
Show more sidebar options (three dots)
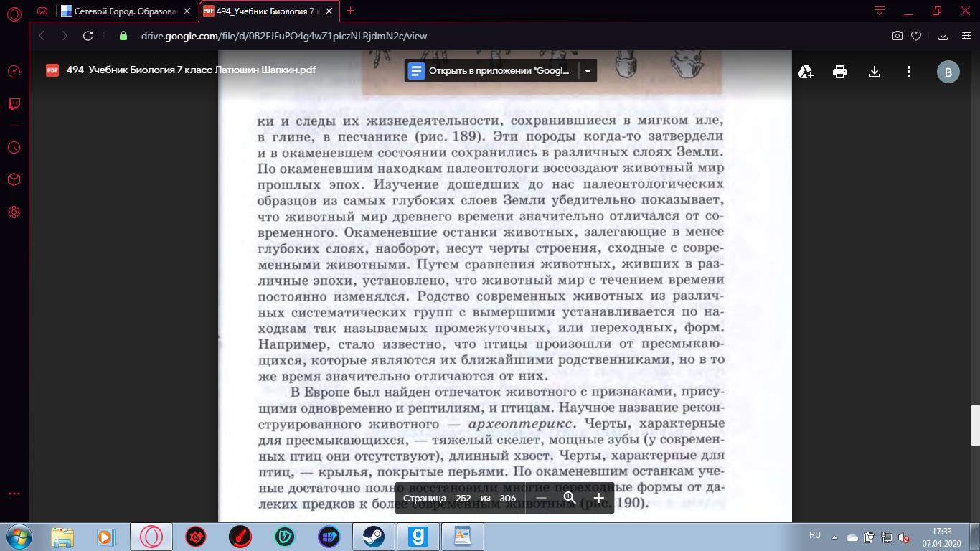pos(14,494)
